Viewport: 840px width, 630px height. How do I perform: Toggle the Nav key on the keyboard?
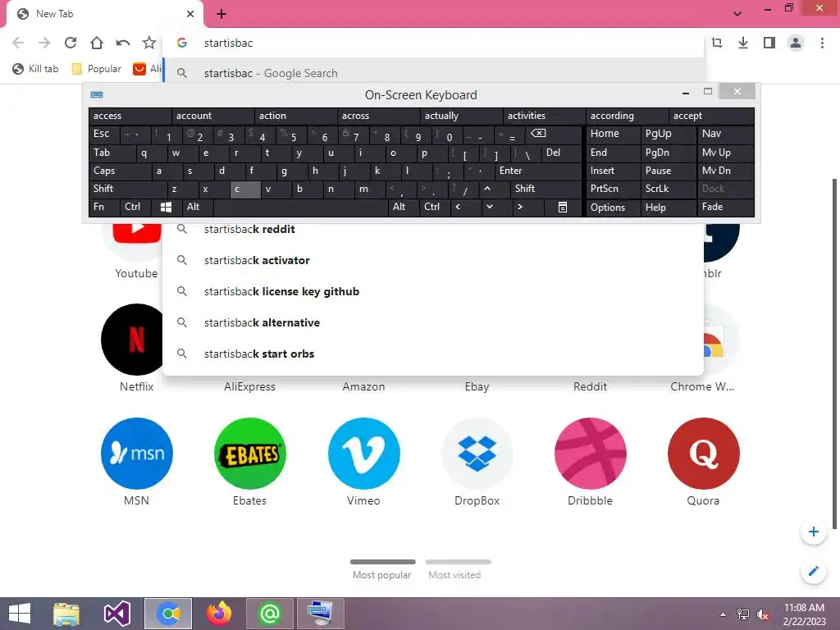click(725, 134)
